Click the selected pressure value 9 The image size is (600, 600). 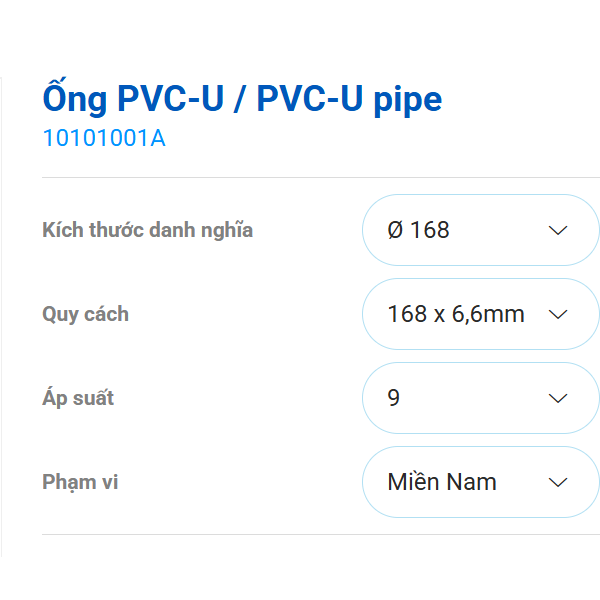tap(393, 398)
